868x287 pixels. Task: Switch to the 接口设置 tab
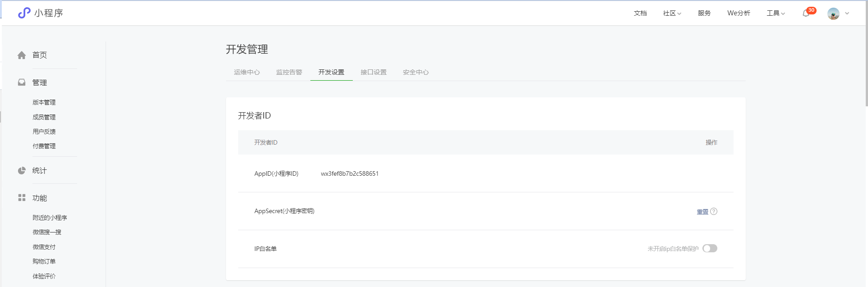(374, 72)
